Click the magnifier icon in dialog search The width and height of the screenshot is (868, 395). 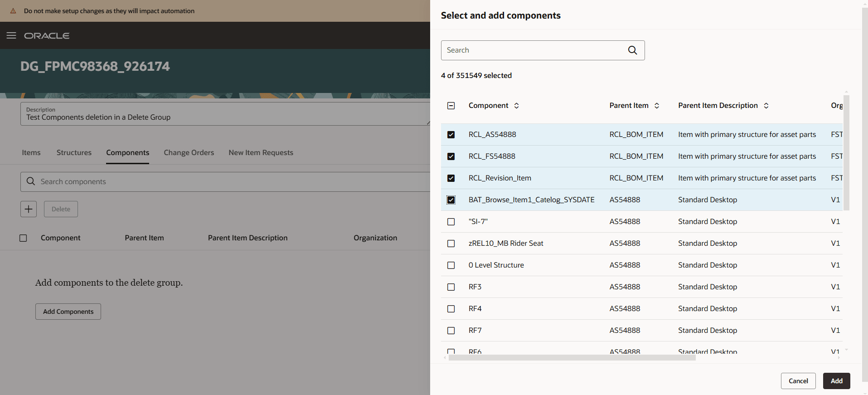[632, 50]
